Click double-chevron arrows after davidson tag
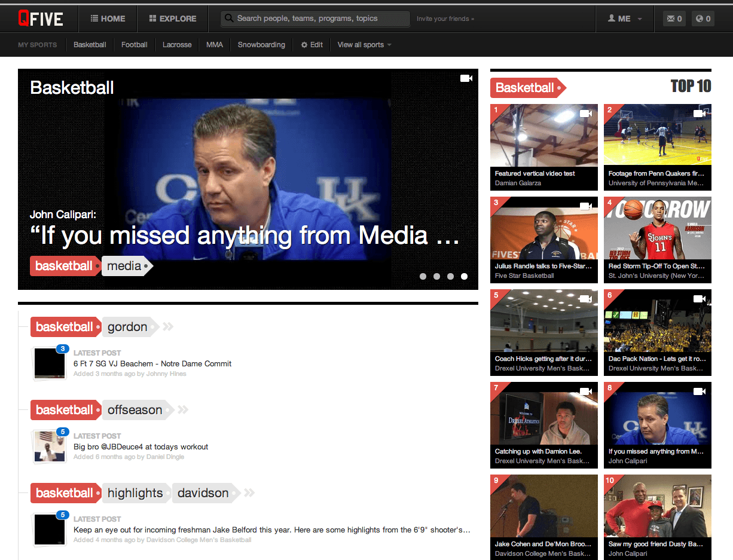 [249, 493]
